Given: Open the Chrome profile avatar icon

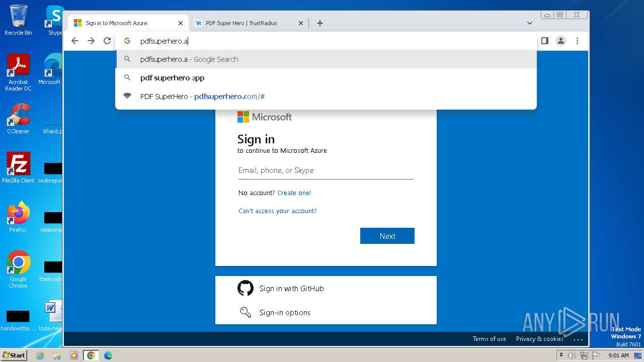Looking at the screenshot, I should click(561, 41).
